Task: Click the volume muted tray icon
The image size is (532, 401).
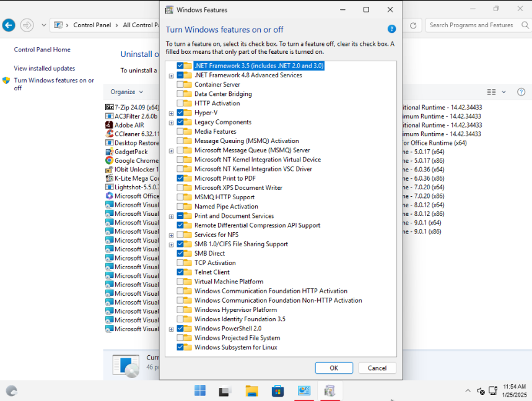Action: click(x=481, y=391)
